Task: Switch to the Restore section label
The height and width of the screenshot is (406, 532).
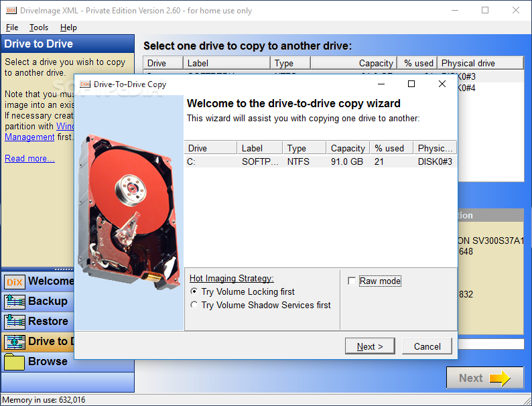Action: point(48,321)
